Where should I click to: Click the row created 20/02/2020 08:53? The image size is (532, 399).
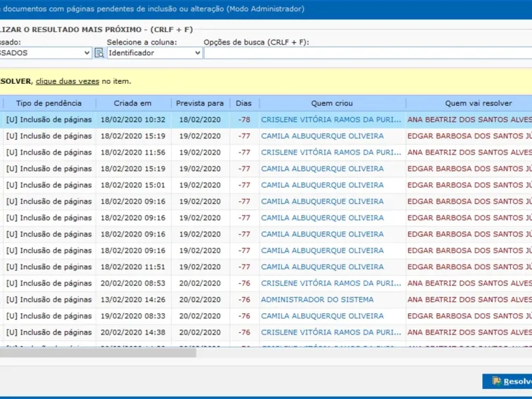[132, 283]
